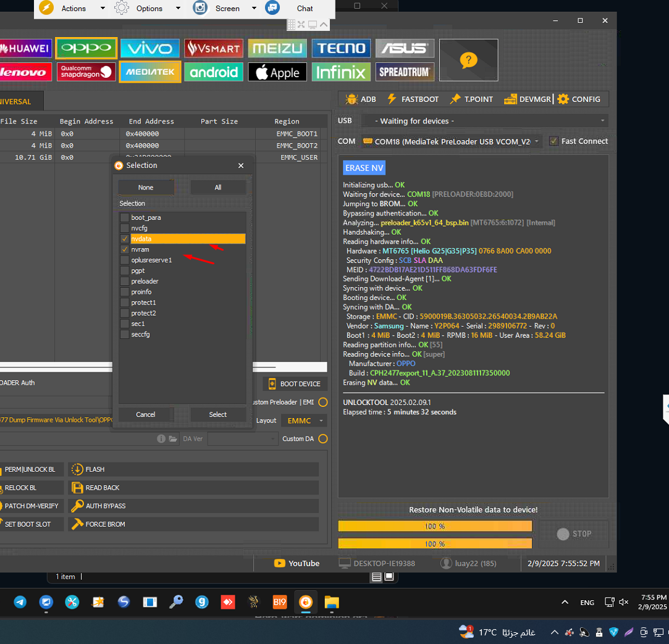
Task: Confirm with the Select button
Action: coord(218,414)
